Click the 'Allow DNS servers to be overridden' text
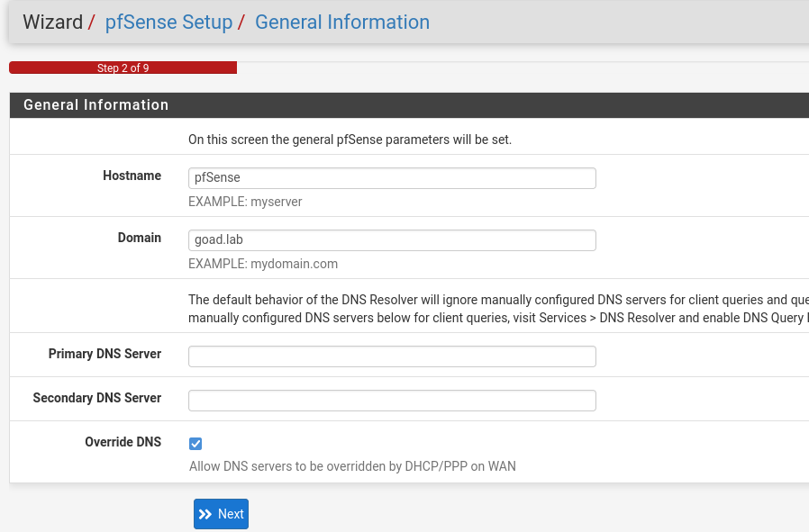Screen dimensions: 809x532 tap(352, 466)
